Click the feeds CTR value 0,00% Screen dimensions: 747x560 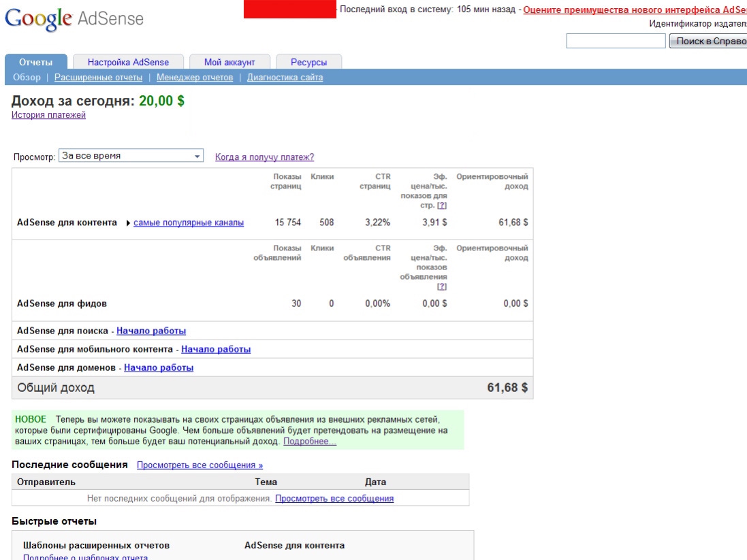(x=378, y=303)
